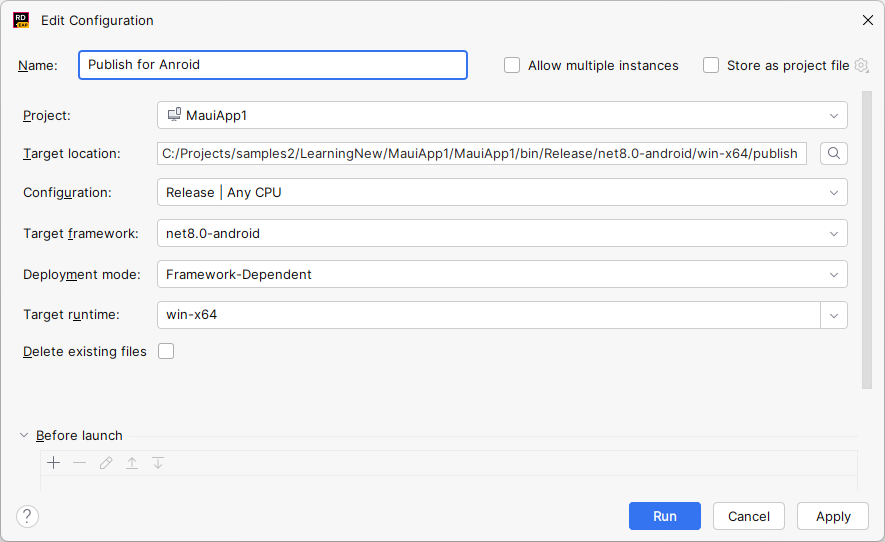Screen dimensions: 885x542
Task: Check Delete existing files option
Action: click(x=166, y=351)
